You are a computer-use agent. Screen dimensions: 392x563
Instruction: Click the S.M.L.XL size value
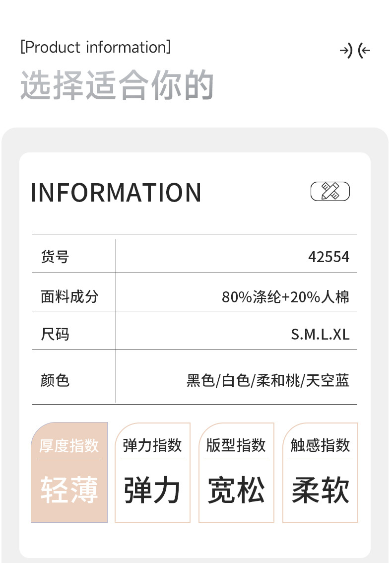pos(320,334)
